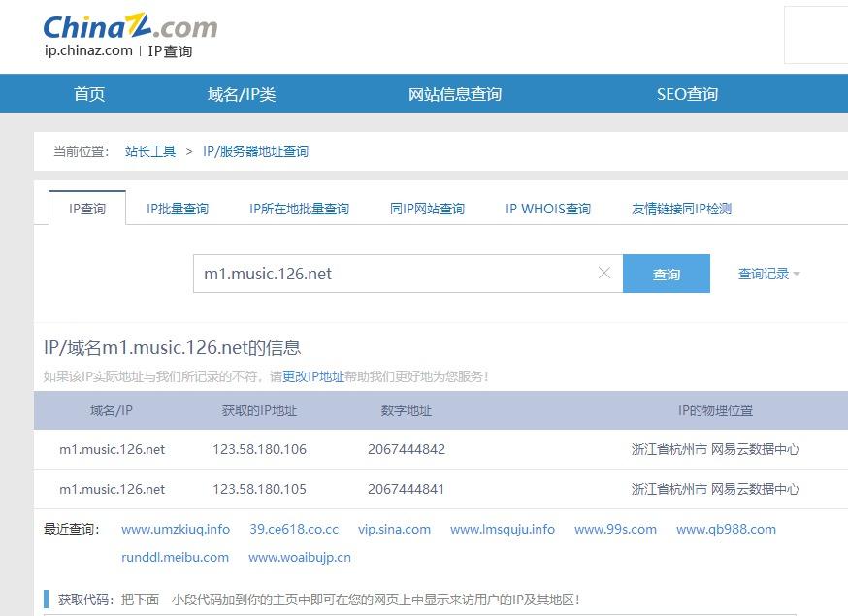Image resolution: width=848 pixels, height=616 pixels.
Task: Click the IP address 123.58.180.106
Action: pos(260,449)
